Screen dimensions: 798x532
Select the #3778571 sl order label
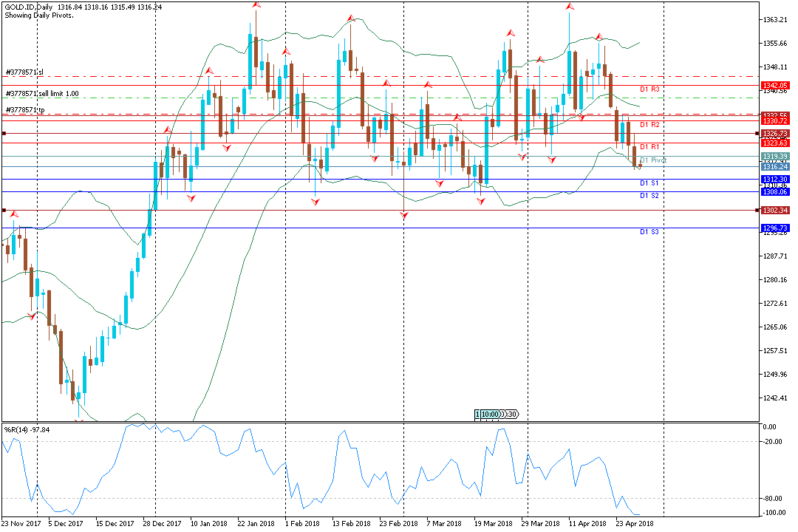tap(24, 72)
